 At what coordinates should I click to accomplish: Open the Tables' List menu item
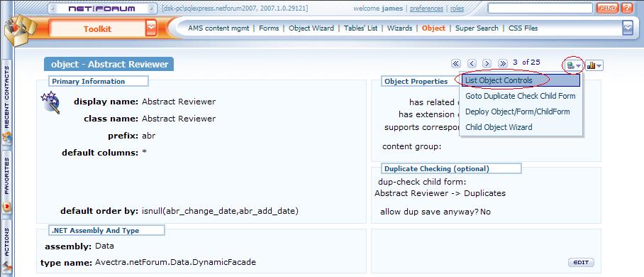coord(360,28)
